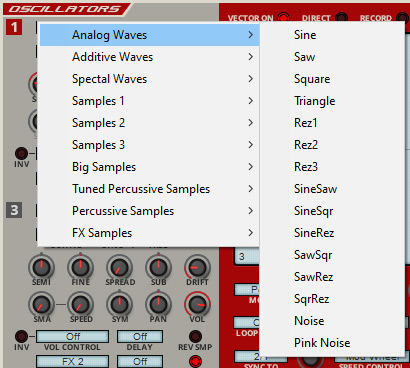Viewport: 410px width, 368px height.
Task: Open the Samples 1 submenu
Action: pyautogui.click(x=149, y=101)
